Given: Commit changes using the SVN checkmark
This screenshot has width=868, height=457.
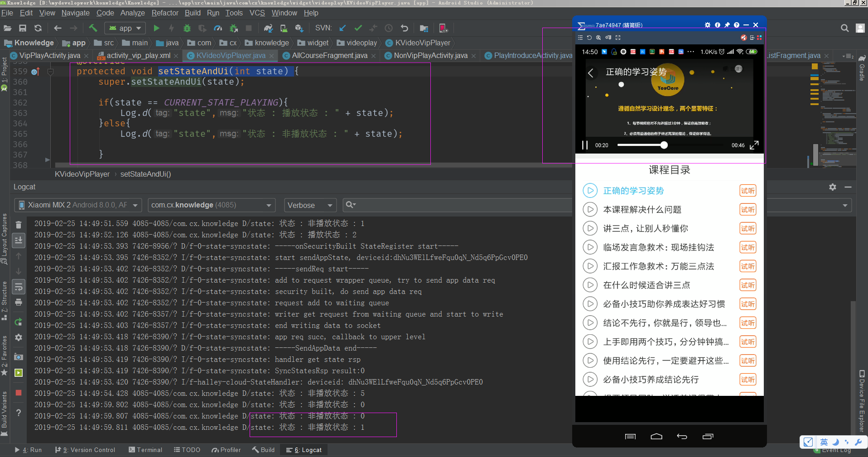Looking at the screenshot, I should pyautogui.click(x=358, y=28).
